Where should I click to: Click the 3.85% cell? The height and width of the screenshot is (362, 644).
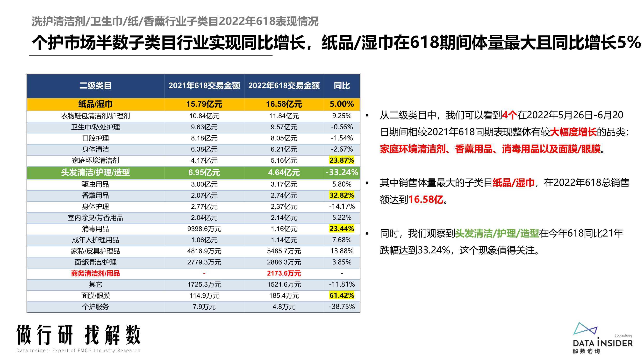coord(342,262)
